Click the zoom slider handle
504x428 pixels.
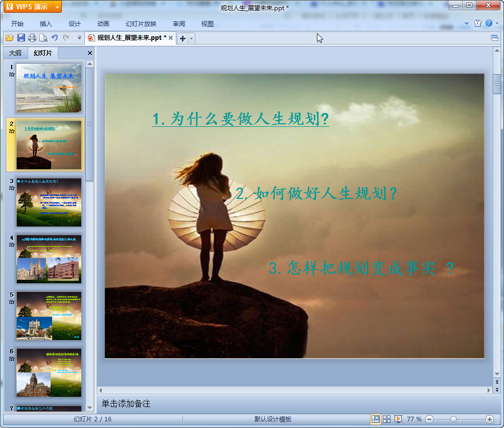(453, 419)
